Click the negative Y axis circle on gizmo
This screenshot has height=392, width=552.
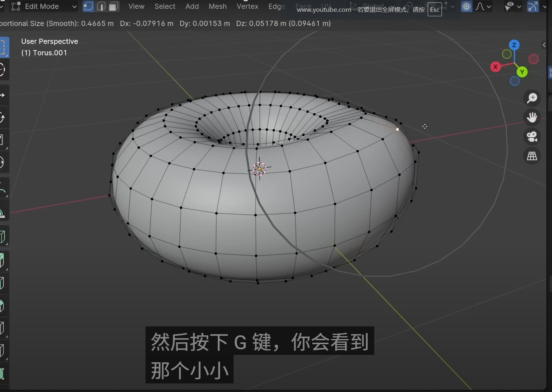coord(507,54)
